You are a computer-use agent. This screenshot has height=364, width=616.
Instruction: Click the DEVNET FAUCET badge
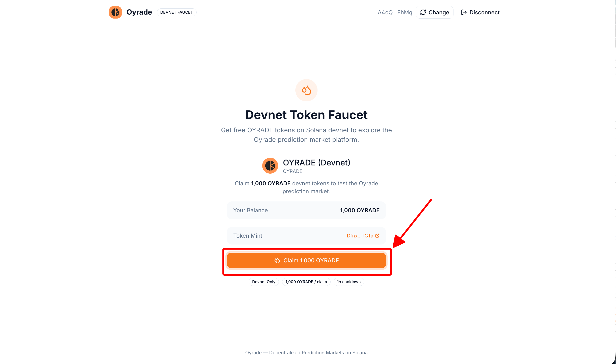click(x=176, y=12)
